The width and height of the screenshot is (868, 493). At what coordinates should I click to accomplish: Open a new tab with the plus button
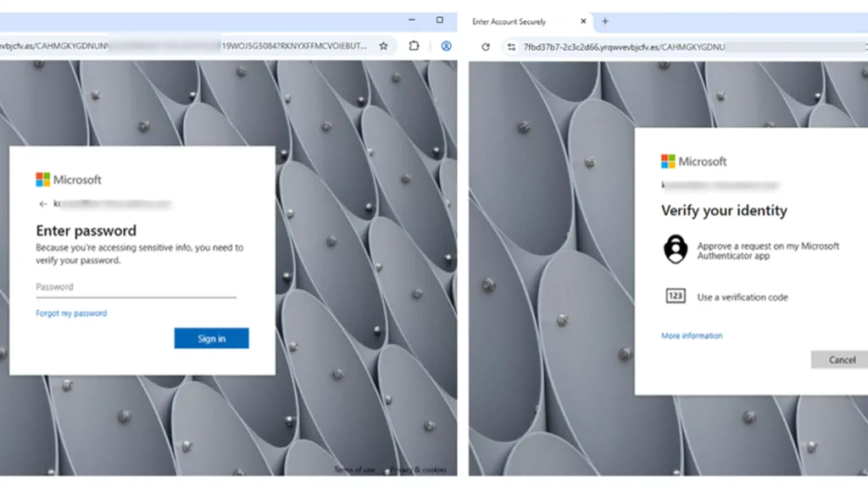pyautogui.click(x=604, y=20)
